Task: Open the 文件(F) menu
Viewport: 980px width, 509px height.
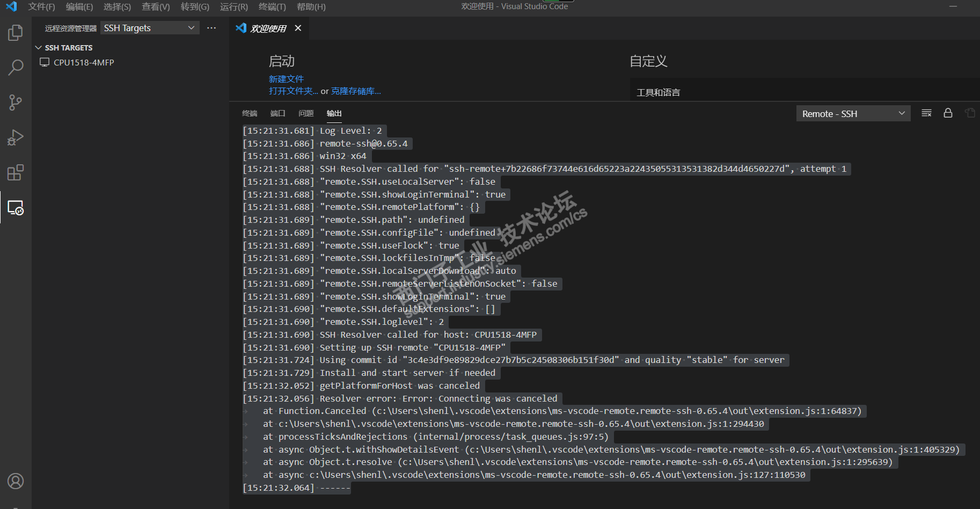Action: [x=42, y=6]
